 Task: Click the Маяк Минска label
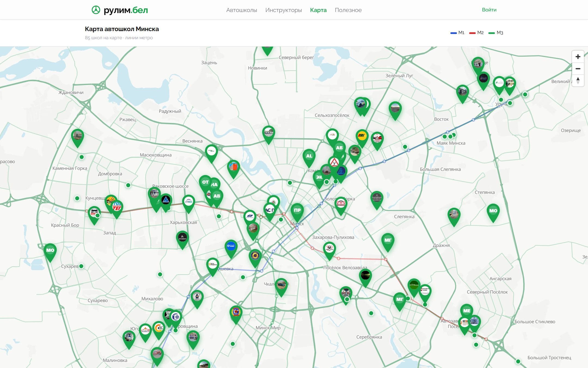coord(451,143)
